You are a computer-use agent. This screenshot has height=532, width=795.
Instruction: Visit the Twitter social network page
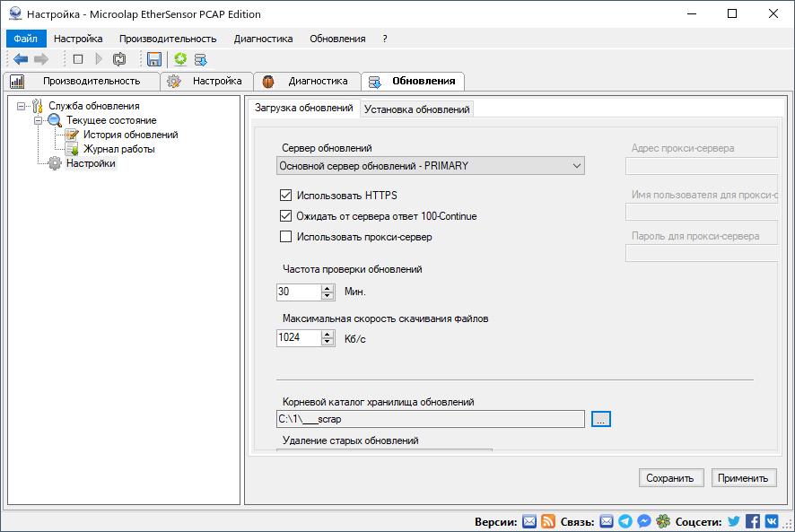(733, 520)
